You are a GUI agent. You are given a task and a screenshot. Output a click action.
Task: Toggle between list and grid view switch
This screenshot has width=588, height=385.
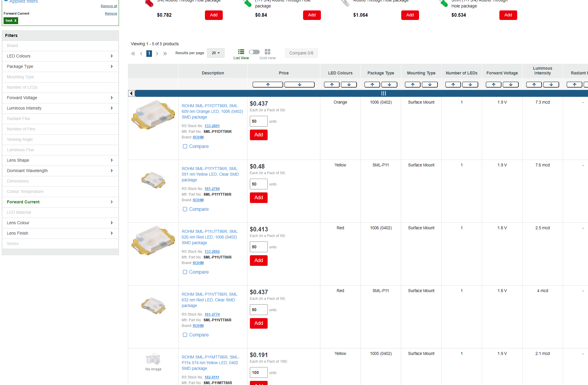click(254, 52)
